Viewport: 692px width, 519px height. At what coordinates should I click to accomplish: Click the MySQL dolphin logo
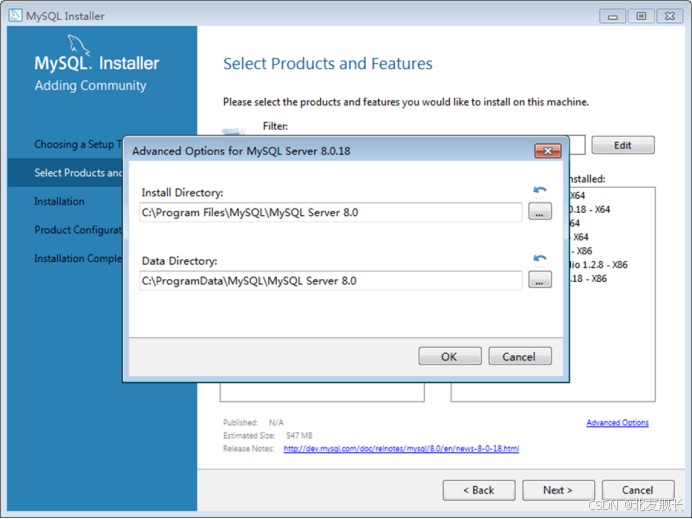[x=79, y=45]
